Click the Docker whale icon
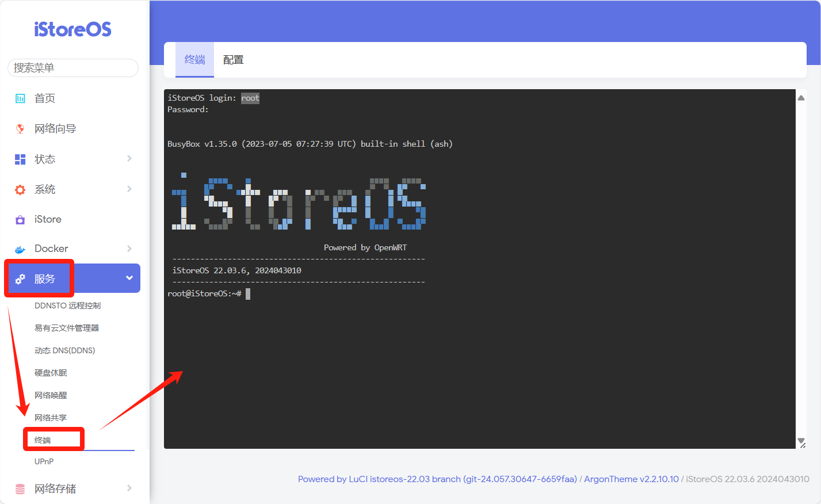The width and height of the screenshot is (821, 504). pyautogui.click(x=20, y=249)
